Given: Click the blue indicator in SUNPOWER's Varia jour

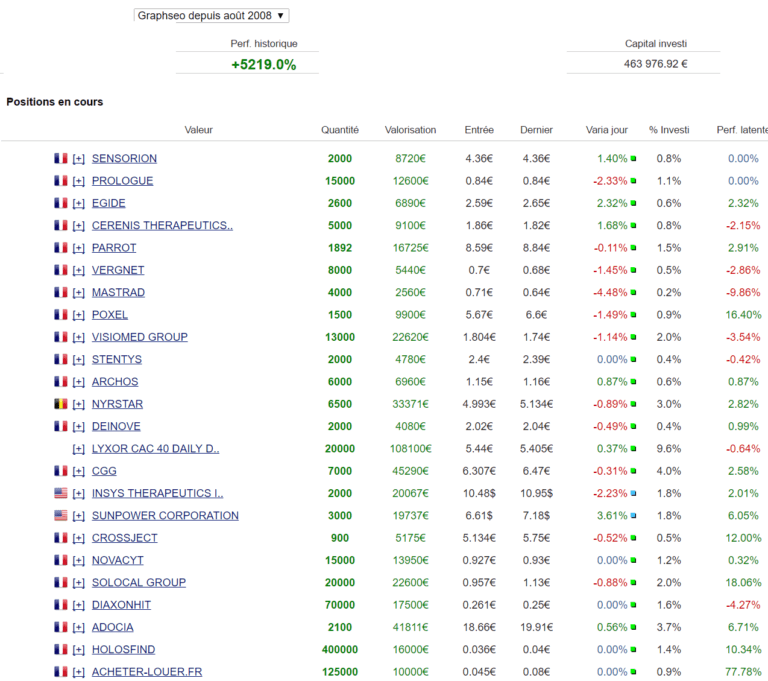Looking at the screenshot, I should (x=634, y=516).
